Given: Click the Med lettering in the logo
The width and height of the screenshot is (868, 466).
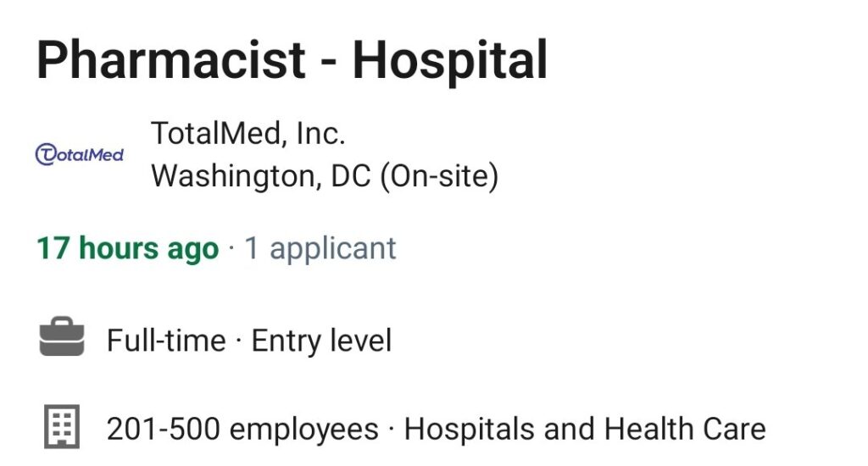Looking at the screenshot, I should [x=106, y=155].
